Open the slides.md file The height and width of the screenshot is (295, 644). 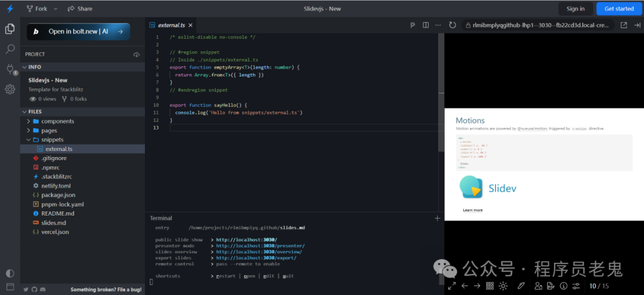pyautogui.click(x=82, y=223)
